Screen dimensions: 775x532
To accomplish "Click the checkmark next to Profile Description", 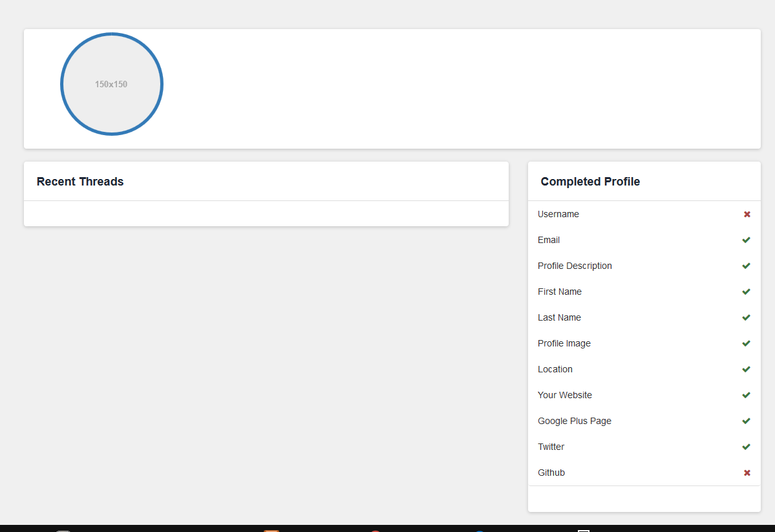I will point(747,266).
